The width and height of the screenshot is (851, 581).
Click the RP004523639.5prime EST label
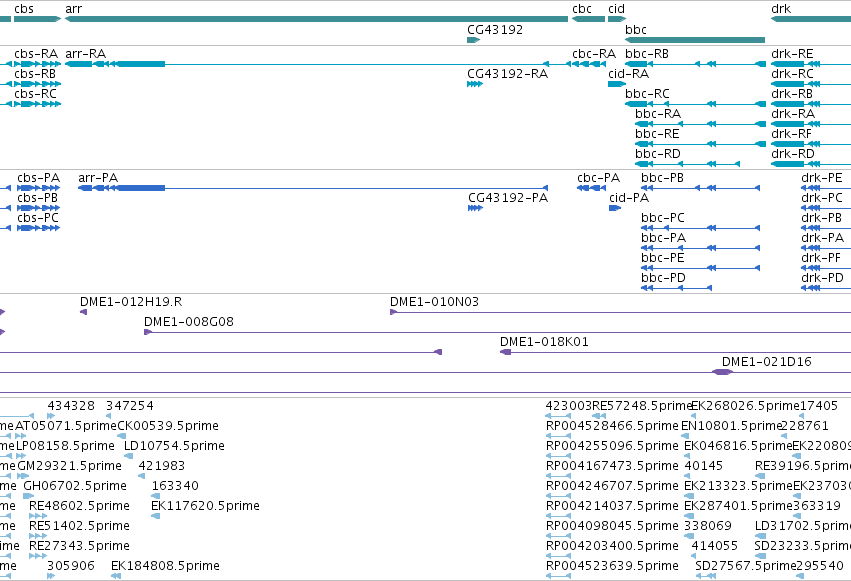click(x=612, y=566)
